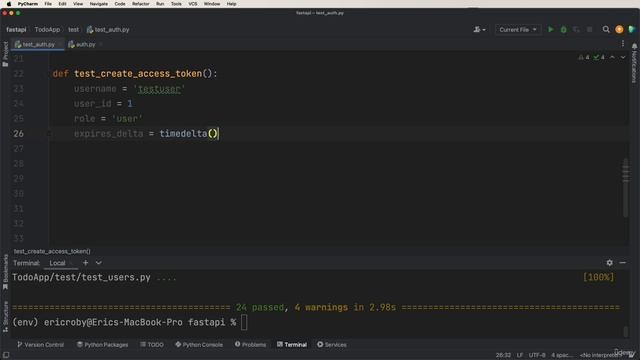Open the Current File run configuration dropdown
This screenshot has width=640, height=360.
point(518,29)
